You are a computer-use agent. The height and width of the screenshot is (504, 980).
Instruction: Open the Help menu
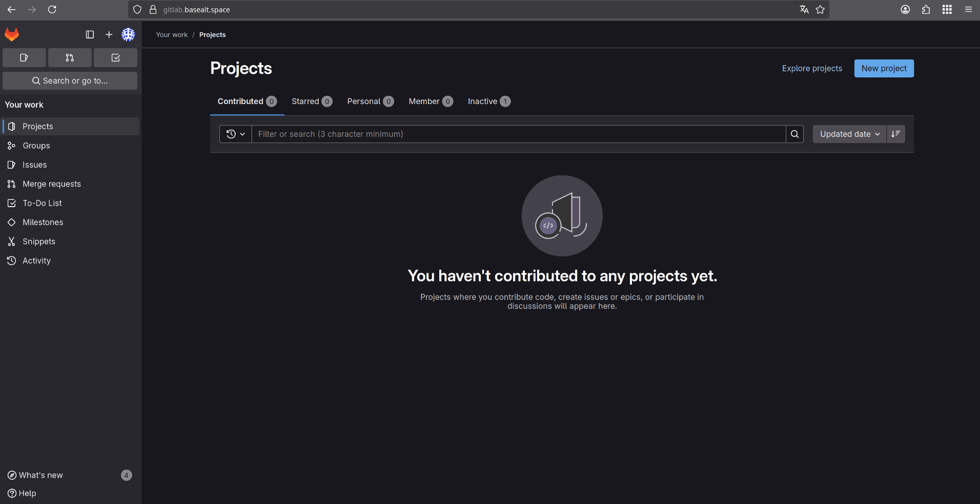(22, 493)
